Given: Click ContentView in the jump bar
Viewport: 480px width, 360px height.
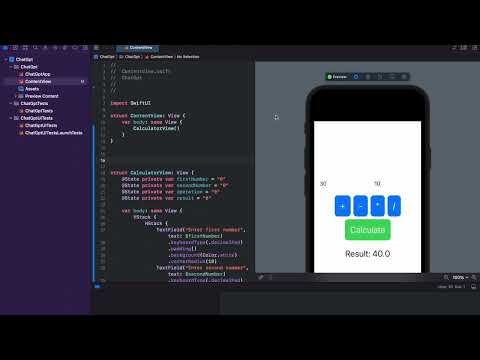Looking at the screenshot, I should point(161,57).
